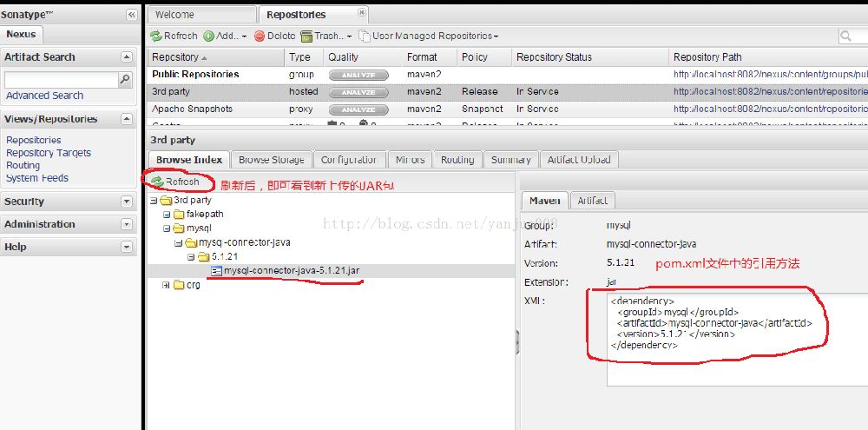
Task: Click the dependency XML text area
Action: coord(737,339)
